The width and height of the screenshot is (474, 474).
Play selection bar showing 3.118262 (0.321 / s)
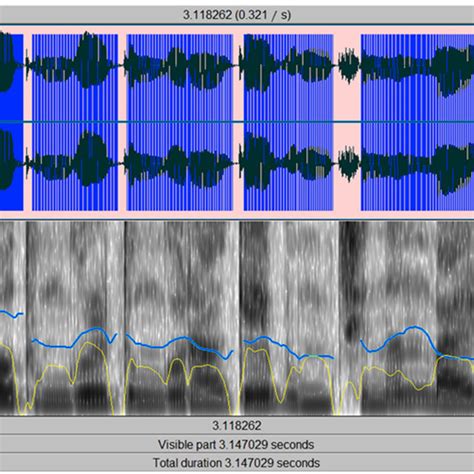(x=237, y=15)
